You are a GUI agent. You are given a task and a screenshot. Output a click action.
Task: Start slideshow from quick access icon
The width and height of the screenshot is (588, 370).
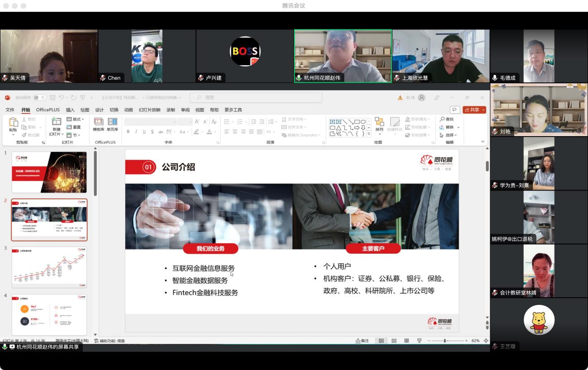point(82,97)
